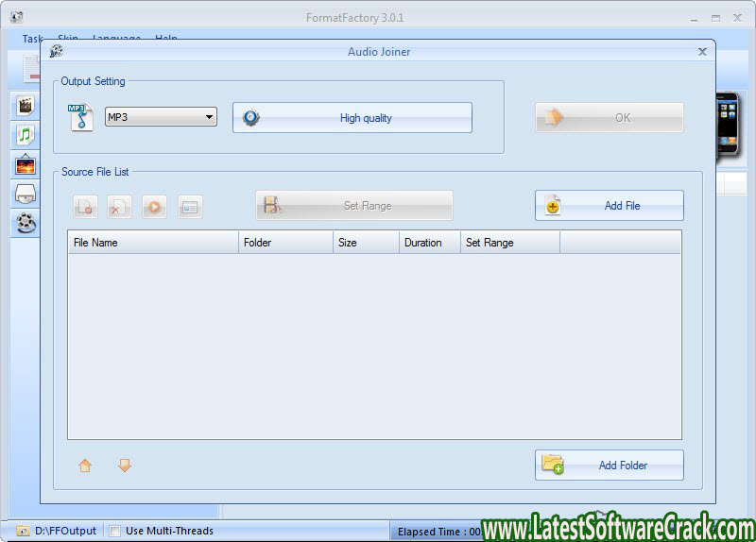This screenshot has width=756, height=542.
Task: Maximize the FormatFactory window
Action: pyautogui.click(x=715, y=18)
